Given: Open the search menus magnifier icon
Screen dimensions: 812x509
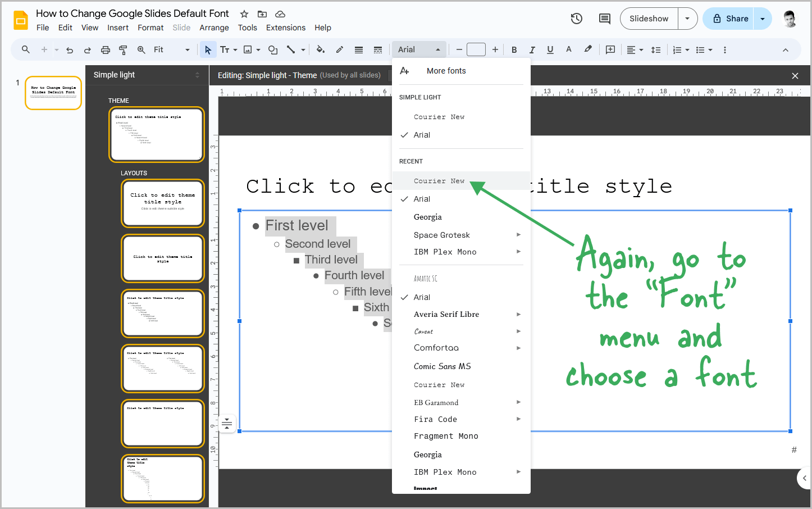Looking at the screenshot, I should click(26, 49).
